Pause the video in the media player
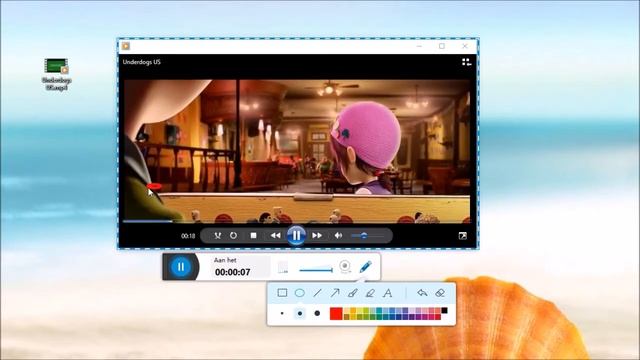The height and width of the screenshot is (360, 640). tap(296, 236)
